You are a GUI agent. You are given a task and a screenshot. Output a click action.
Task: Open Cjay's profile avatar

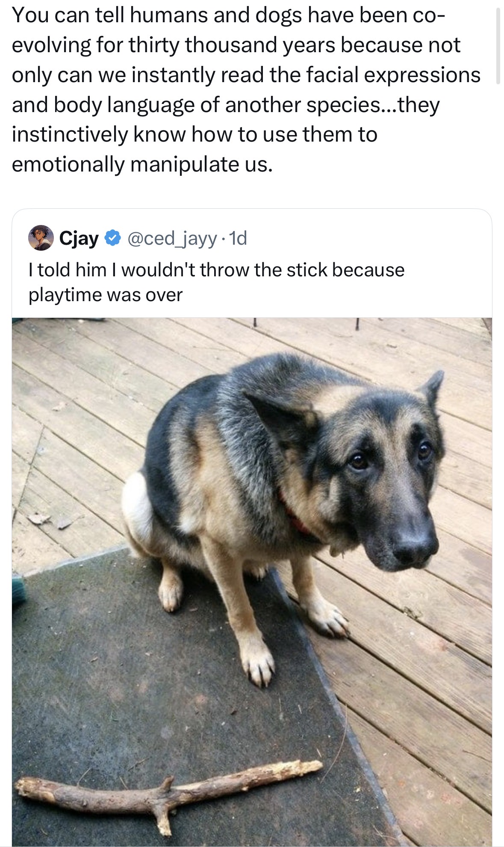[x=41, y=238]
